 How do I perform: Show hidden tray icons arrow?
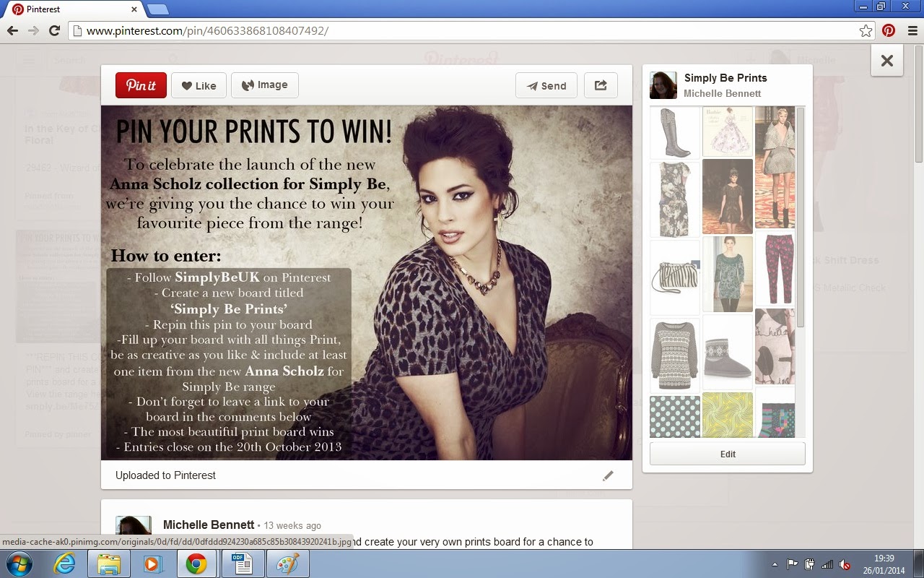click(x=775, y=564)
